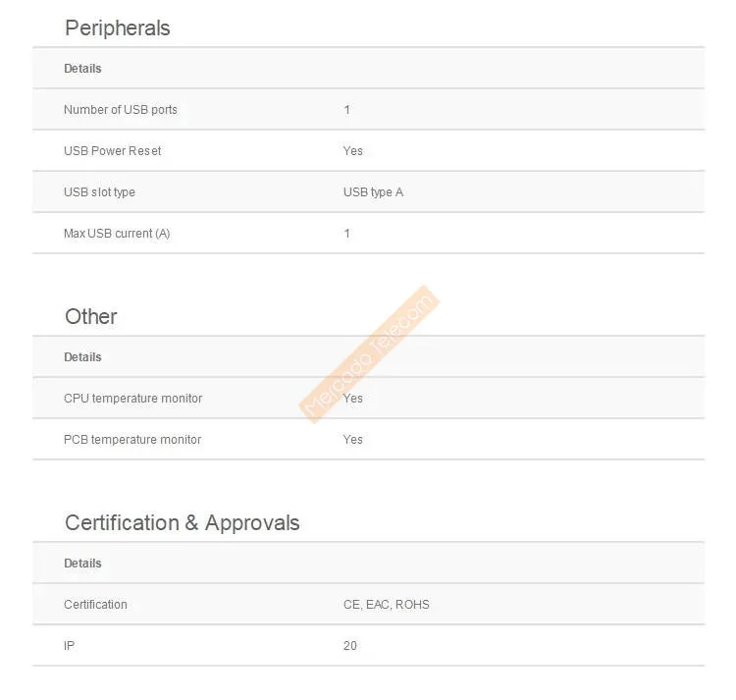This screenshot has width=736, height=700.
Task: Click the Certification & Approvals heading
Action: click(182, 522)
